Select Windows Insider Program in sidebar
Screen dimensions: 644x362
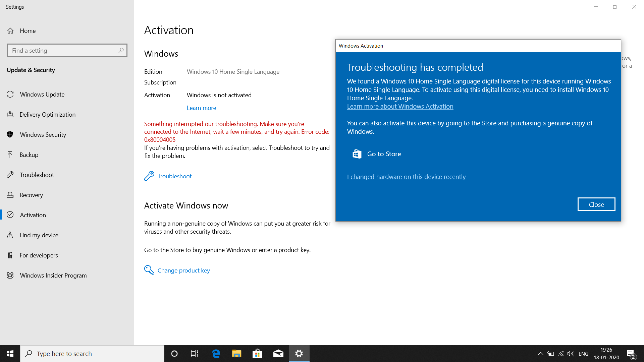(67, 275)
